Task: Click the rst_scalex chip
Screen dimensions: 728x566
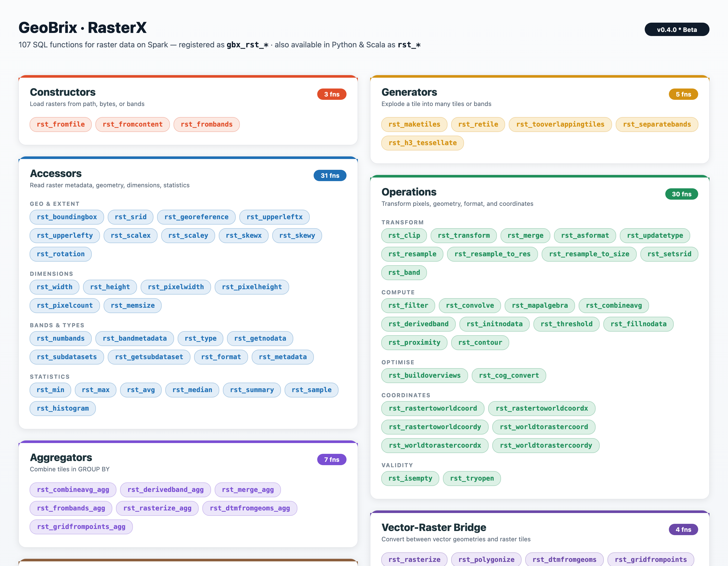Action: tap(131, 236)
